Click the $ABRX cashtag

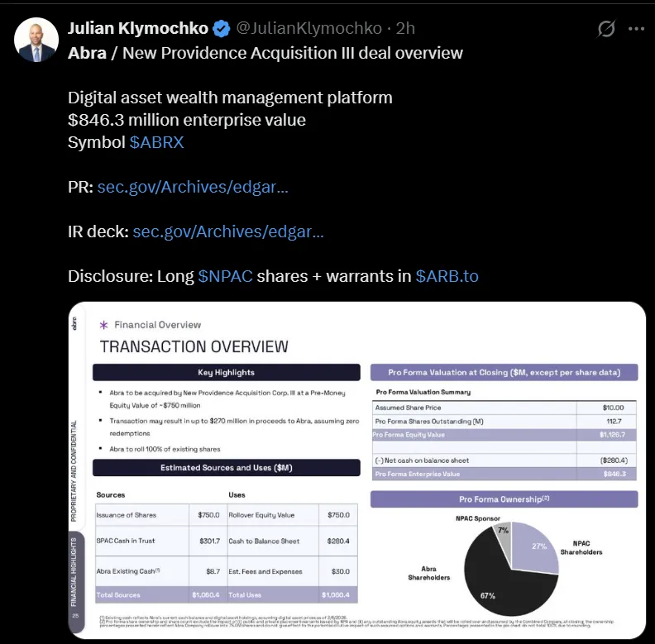coord(156,142)
